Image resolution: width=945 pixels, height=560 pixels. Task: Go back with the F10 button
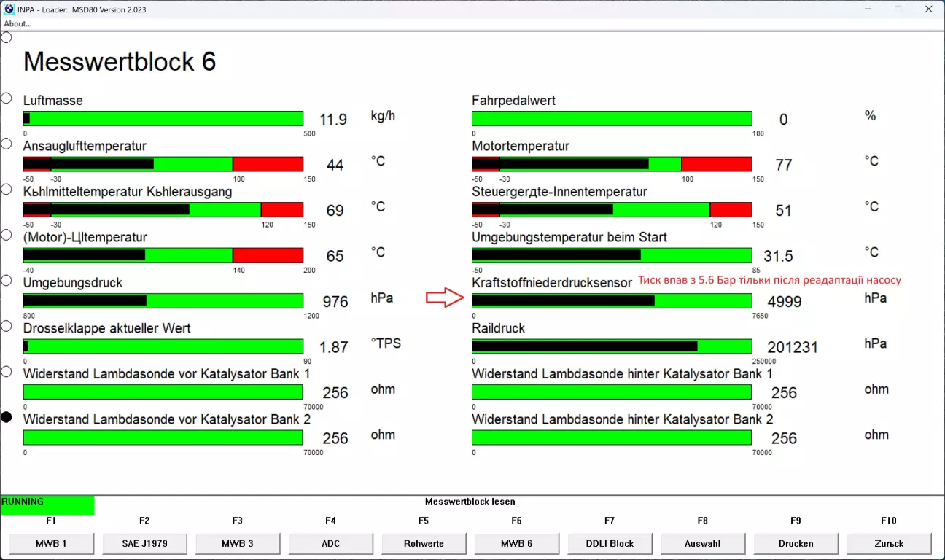889,543
